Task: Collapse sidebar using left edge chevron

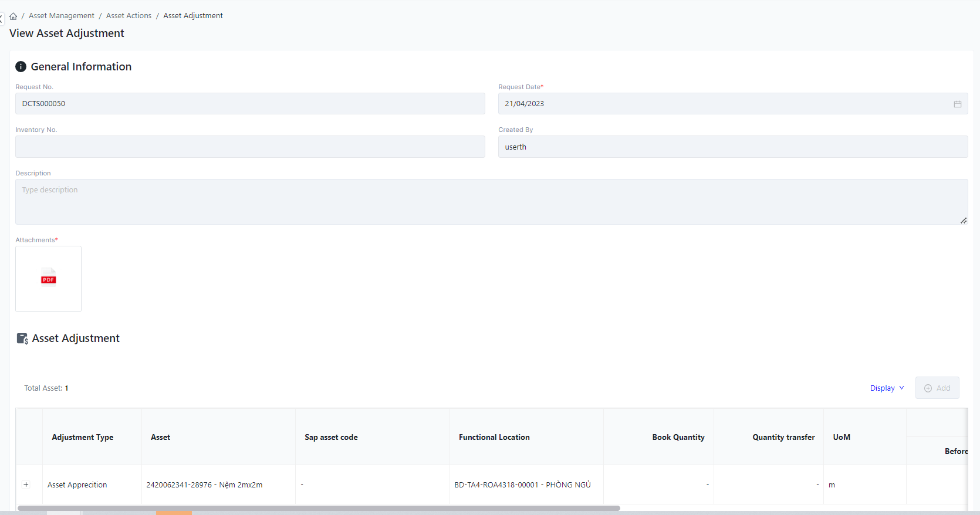Action: coord(2,19)
